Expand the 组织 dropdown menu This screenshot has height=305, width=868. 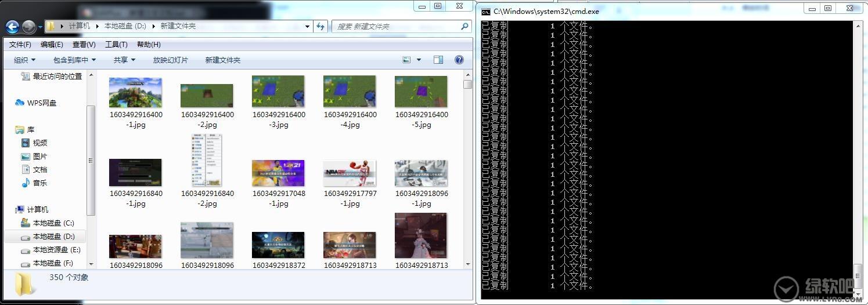24,60
